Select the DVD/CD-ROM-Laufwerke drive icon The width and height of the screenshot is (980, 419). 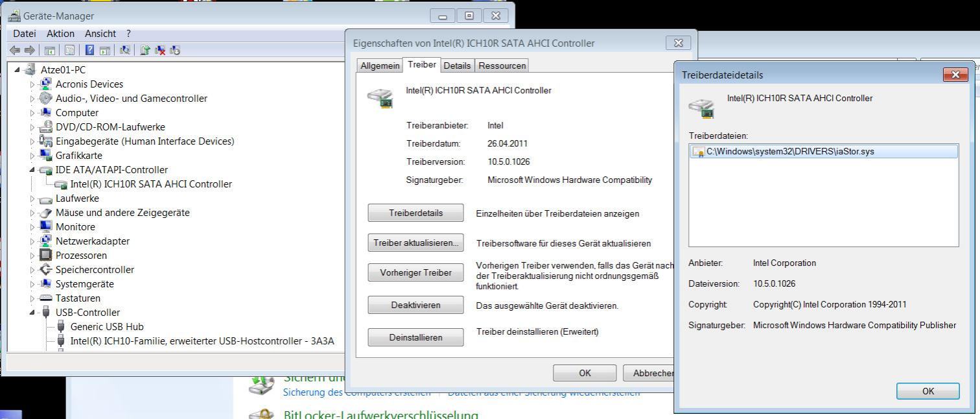click(x=45, y=126)
